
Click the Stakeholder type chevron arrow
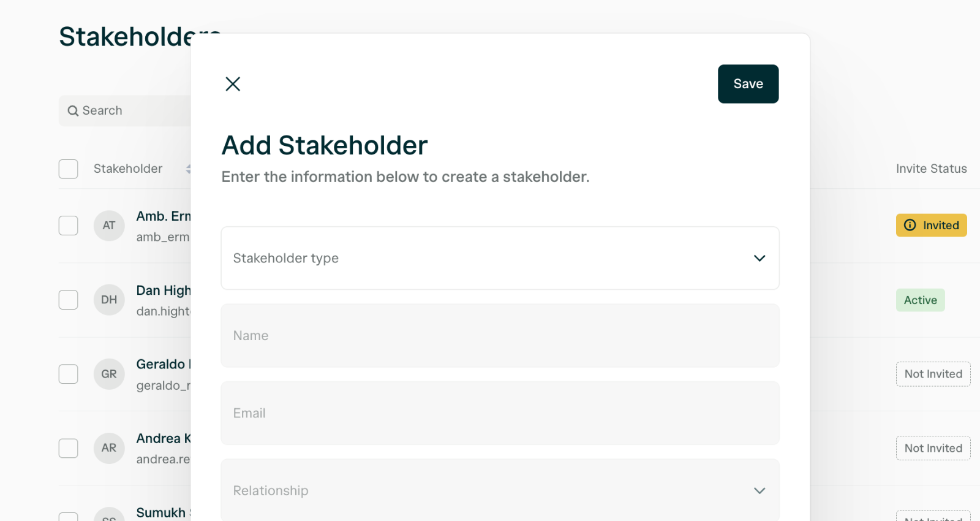tap(759, 258)
